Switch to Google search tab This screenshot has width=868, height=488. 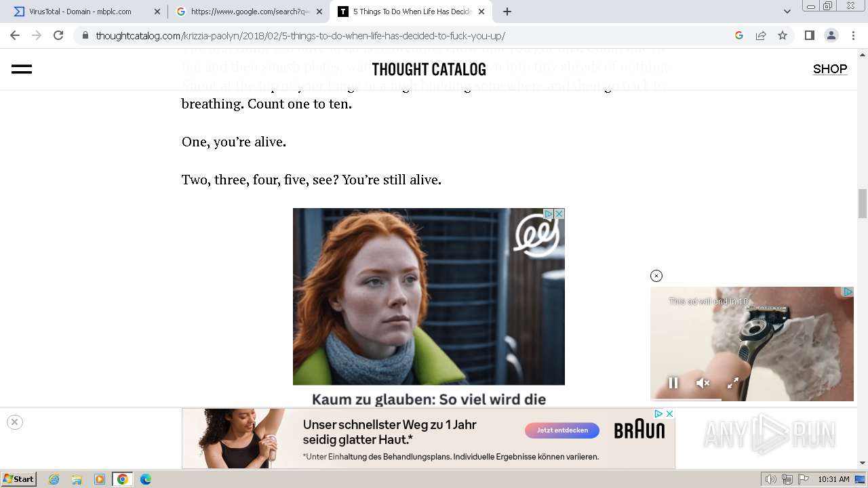248,12
